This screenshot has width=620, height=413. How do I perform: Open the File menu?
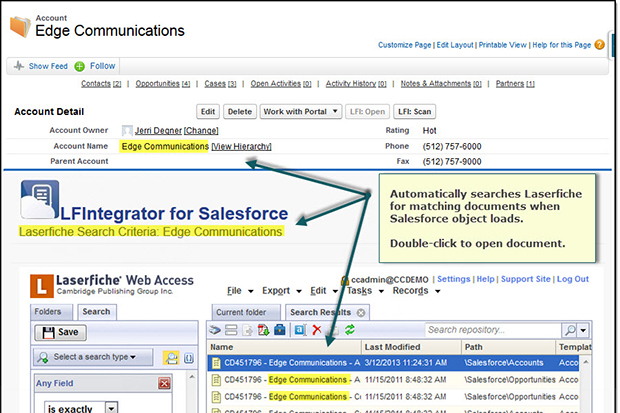point(240,291)
